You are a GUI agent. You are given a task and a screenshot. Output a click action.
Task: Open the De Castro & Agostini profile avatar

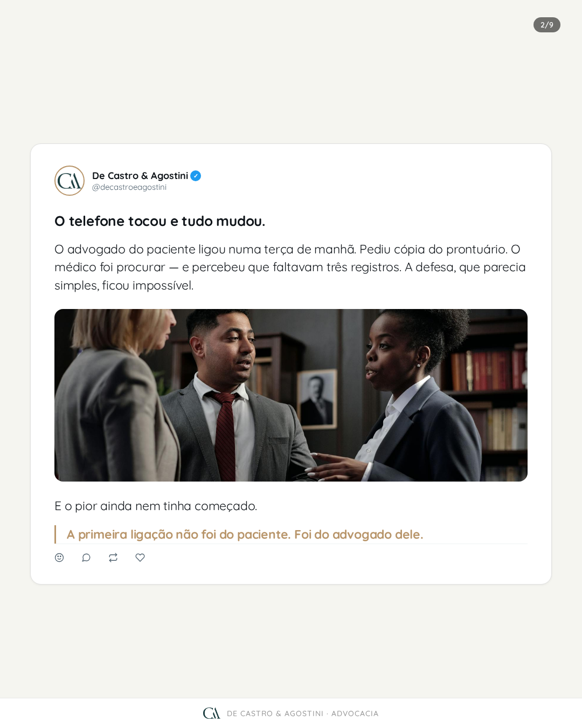[70, 181]
